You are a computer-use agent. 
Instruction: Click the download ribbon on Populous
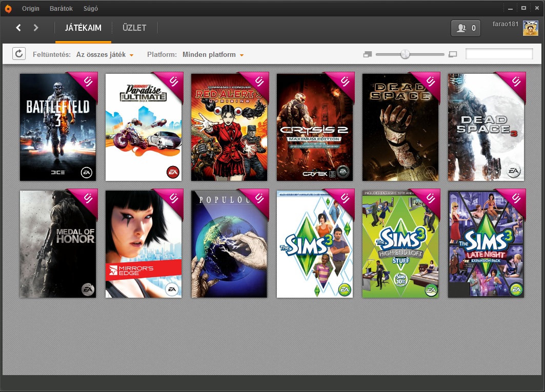257,200
